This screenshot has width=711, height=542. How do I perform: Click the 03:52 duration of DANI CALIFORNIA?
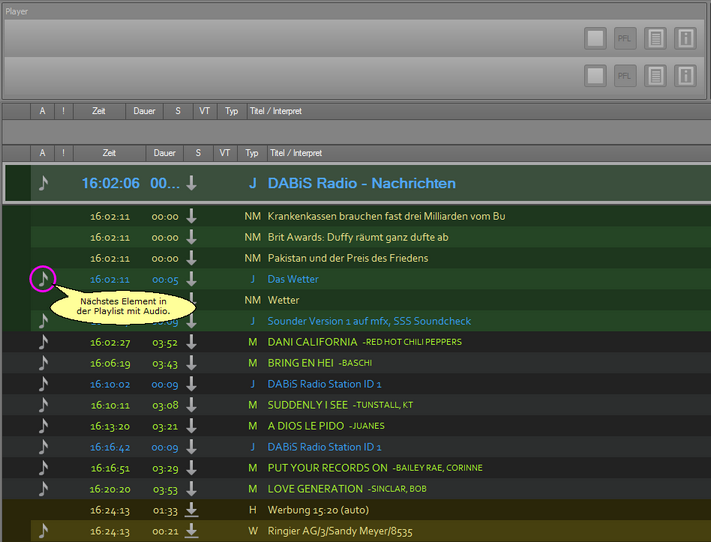pos(165,342)
